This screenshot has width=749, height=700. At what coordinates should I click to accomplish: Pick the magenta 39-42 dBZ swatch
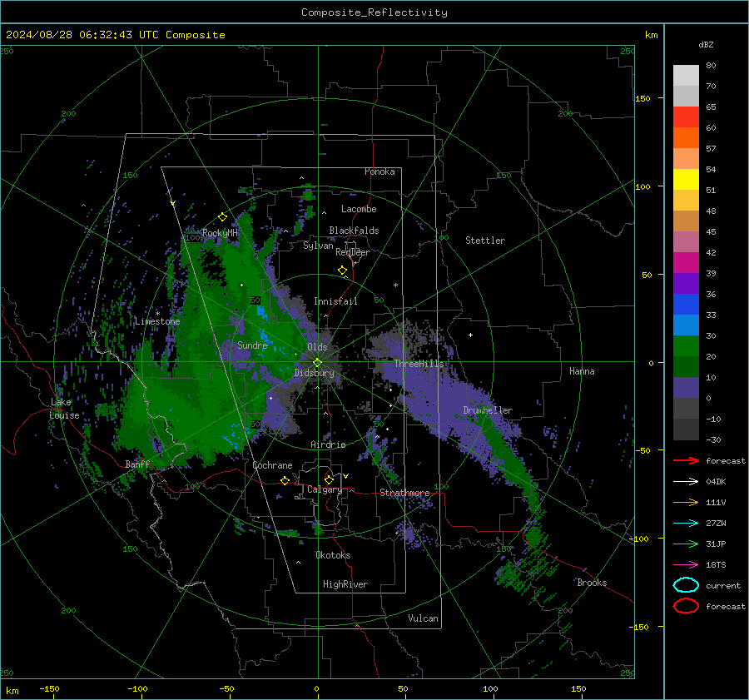click(686, 263)
